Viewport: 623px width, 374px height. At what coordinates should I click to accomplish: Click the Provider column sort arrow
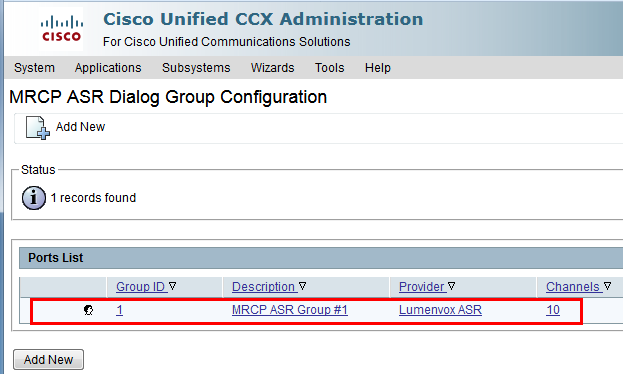click(451, 286)
